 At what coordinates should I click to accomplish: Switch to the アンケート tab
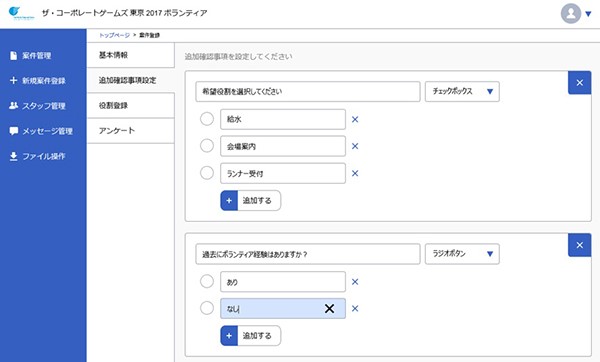131,131
